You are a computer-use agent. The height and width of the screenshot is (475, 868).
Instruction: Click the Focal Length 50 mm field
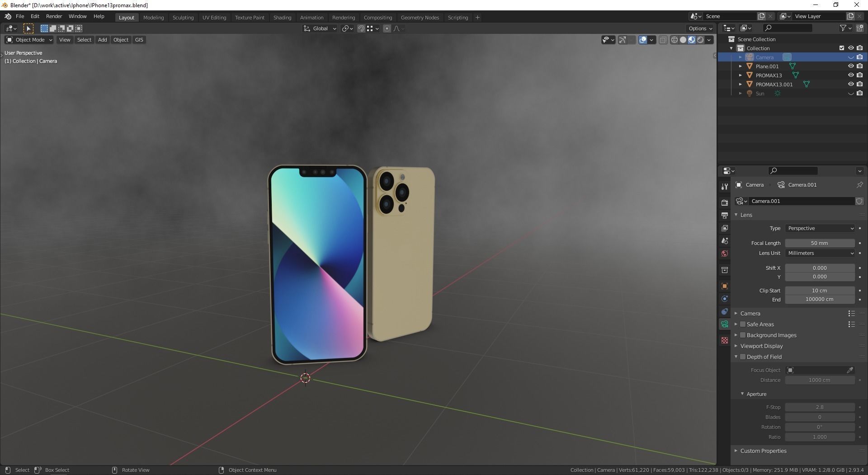tap(820, 243)
